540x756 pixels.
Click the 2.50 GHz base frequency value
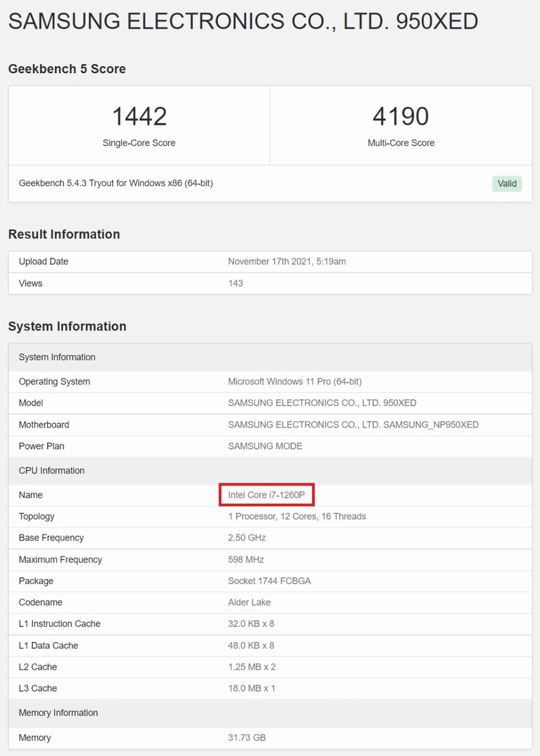247,538
